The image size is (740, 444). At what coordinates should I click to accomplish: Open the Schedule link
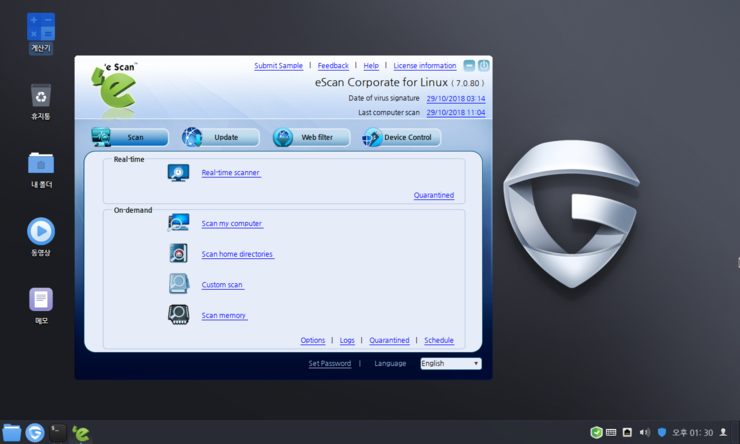point(439,340)
